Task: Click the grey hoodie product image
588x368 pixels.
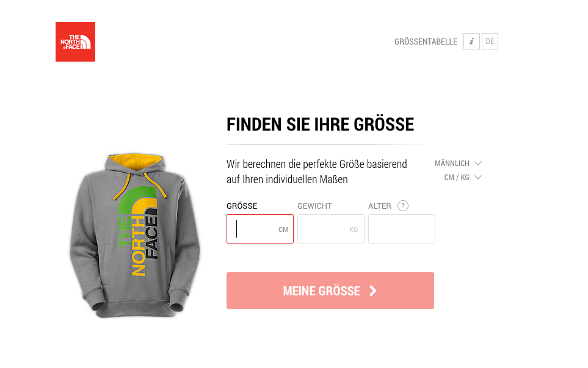Action: pyautogui.click(x=134, y=236)
